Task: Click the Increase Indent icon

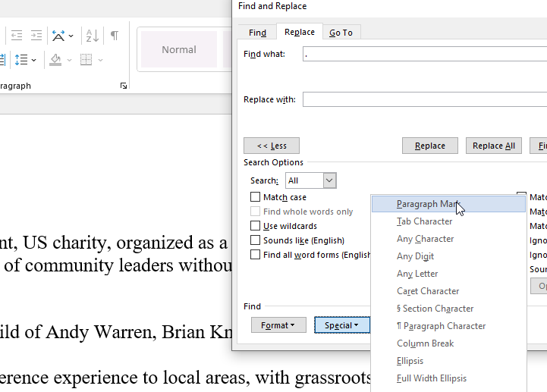Action: click(36, 36)
